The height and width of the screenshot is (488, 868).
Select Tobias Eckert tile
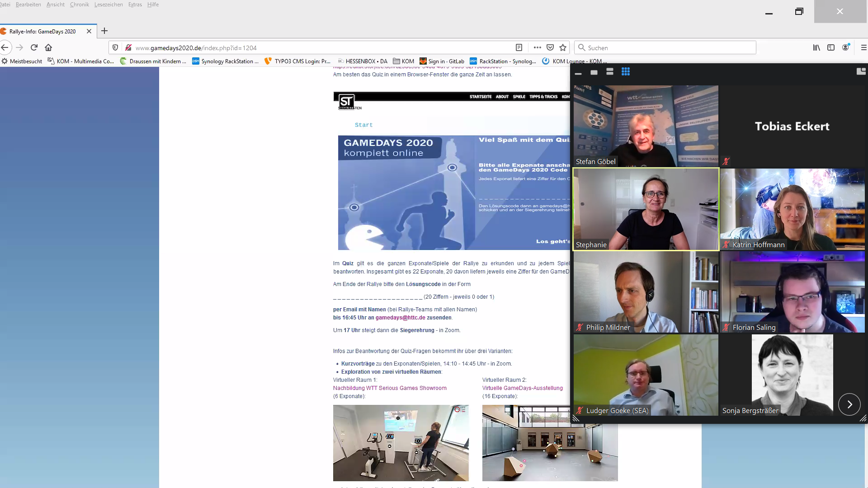(x=793, y=126)
